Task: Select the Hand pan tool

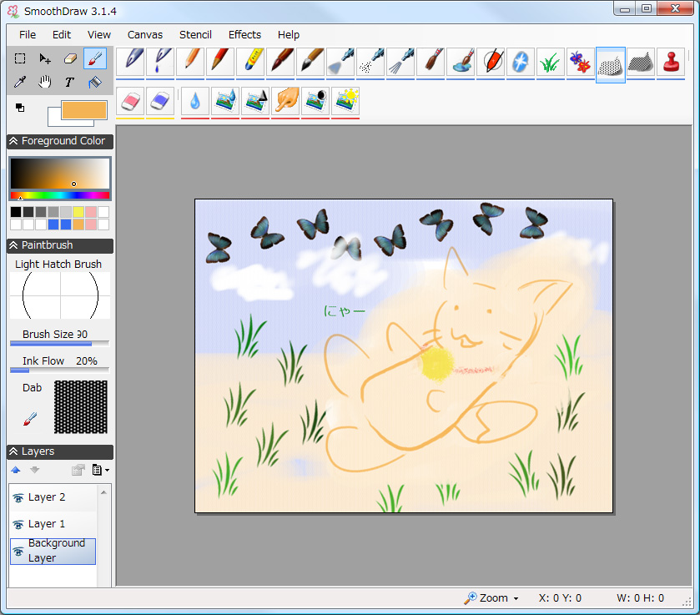Action: (x=44, y=80)
